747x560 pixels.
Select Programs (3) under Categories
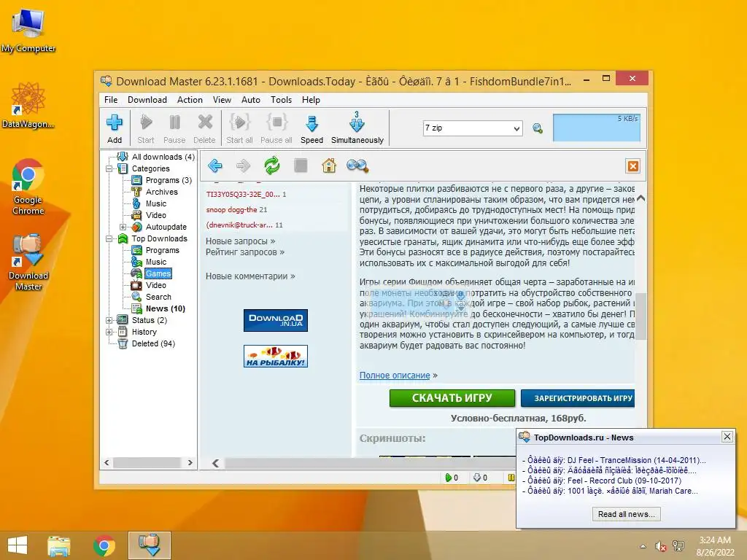pos(169,180)
